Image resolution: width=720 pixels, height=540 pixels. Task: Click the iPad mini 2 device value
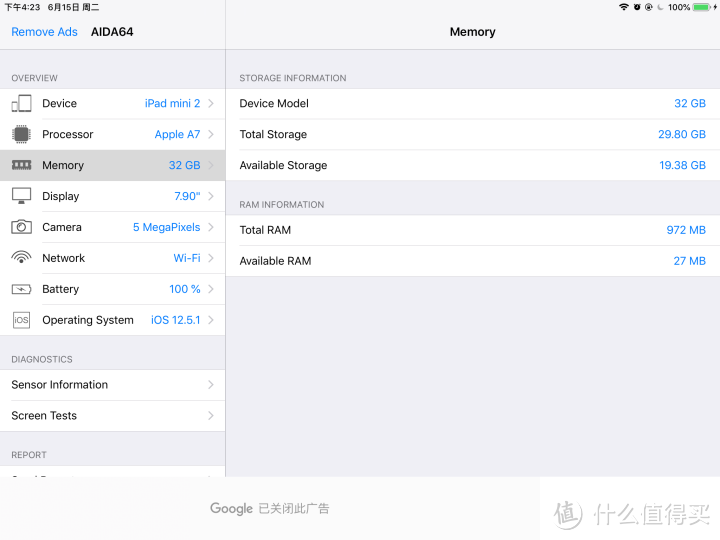click(172, 103)
